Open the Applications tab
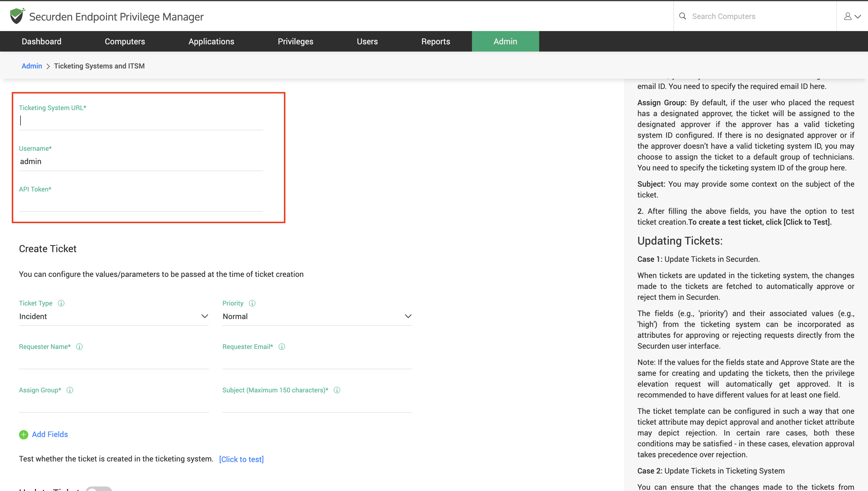Viewport: 868px width, 491px height. click(211, 42)
